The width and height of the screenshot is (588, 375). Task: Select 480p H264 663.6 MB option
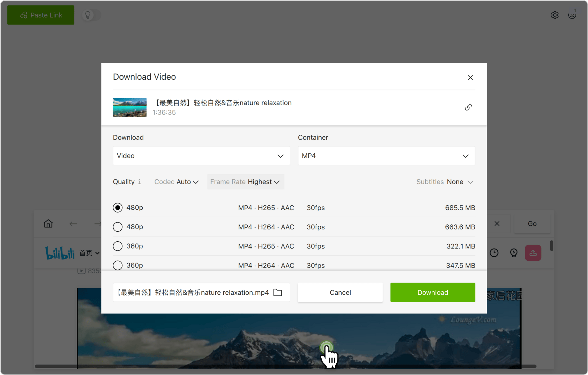[x=117, y=227]
